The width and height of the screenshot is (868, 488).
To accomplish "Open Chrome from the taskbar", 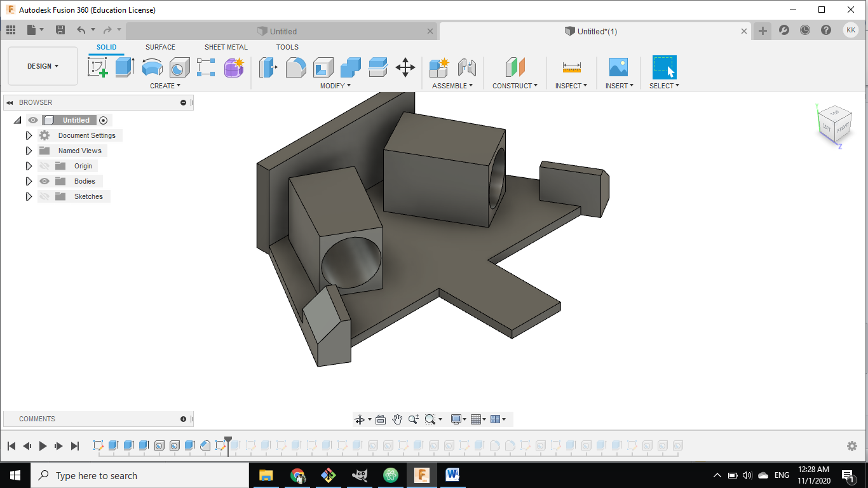I will pyautogui.click(x=297, y=475).
